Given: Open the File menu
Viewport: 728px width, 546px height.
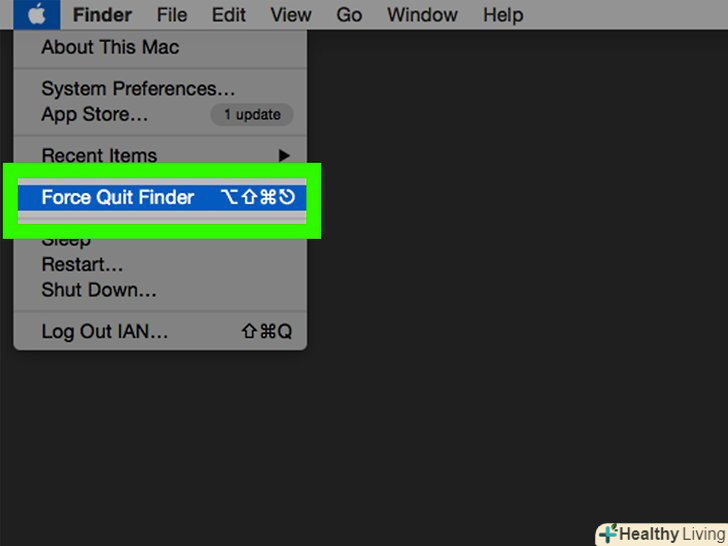Looking at the screenshot, I should (172, 15).
